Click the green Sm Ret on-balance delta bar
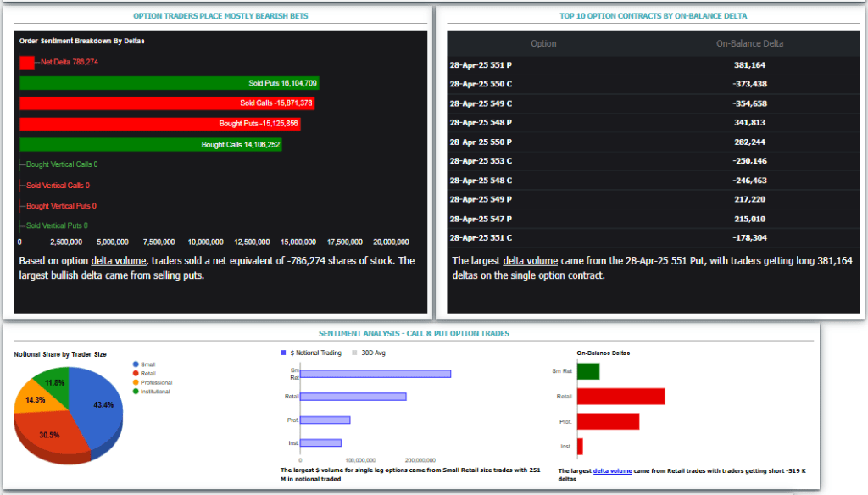Viewport: 868px width, 495px height. pyautogui.click(x=587, y=371)
